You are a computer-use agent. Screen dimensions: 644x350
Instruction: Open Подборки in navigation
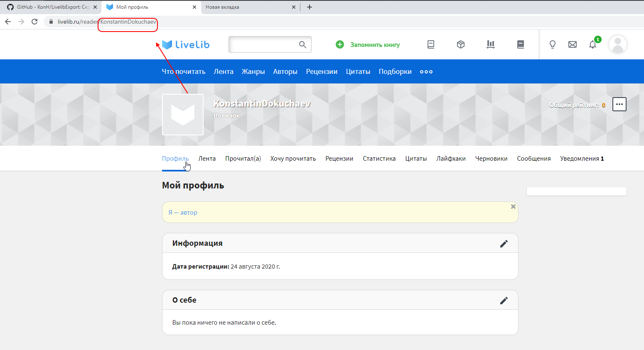(x=395, y=71)
